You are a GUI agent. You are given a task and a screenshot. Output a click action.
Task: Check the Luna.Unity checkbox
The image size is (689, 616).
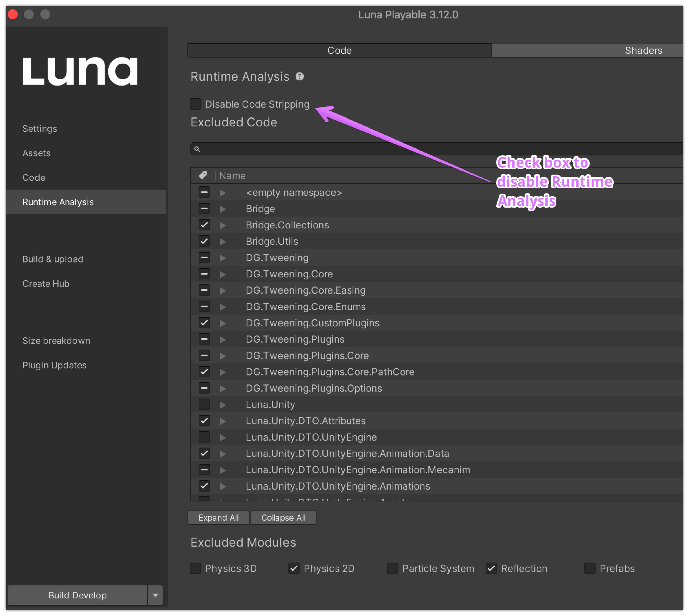(204, 404)
